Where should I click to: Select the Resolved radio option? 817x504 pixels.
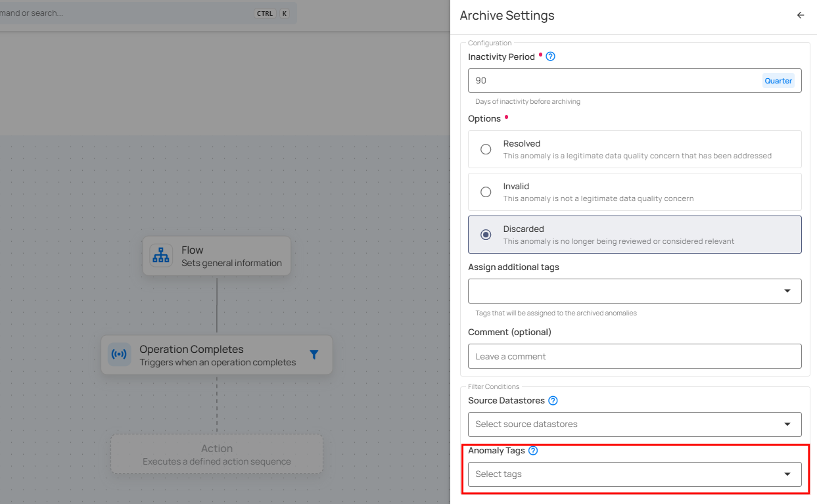pyautogui.click(x=486, y=149)
